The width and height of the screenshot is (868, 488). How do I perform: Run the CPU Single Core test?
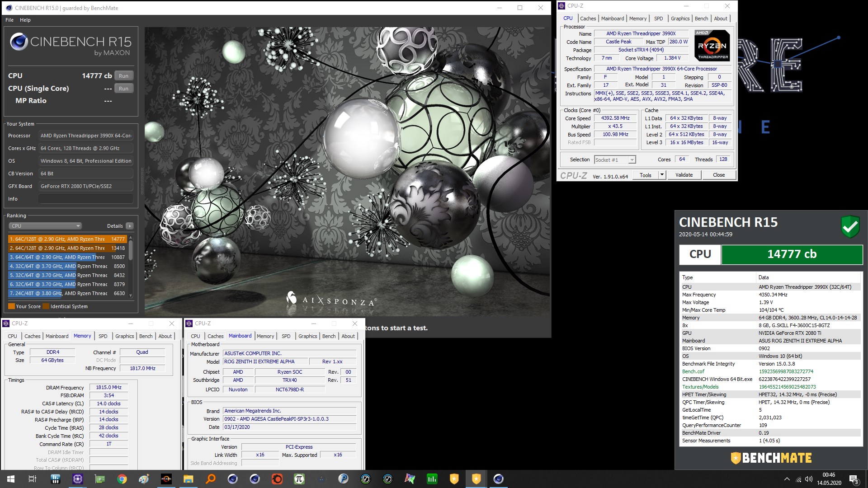[x=124, y=89]
